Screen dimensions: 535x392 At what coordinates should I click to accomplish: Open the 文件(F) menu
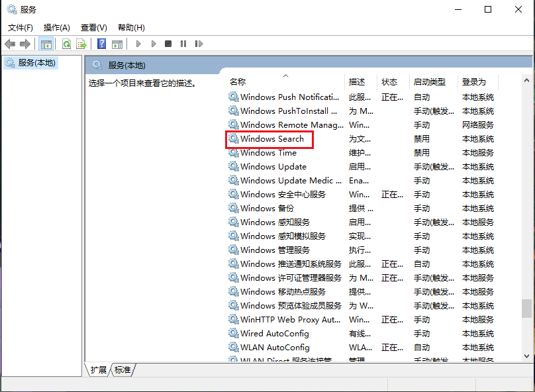point(21,27)
